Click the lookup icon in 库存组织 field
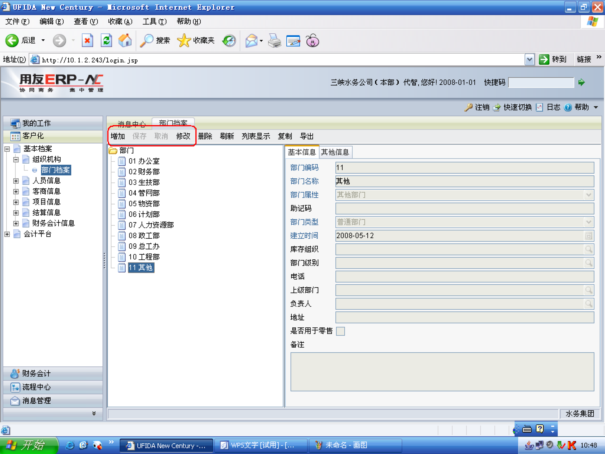Viewport: 605px width, 454px height. 588,249
